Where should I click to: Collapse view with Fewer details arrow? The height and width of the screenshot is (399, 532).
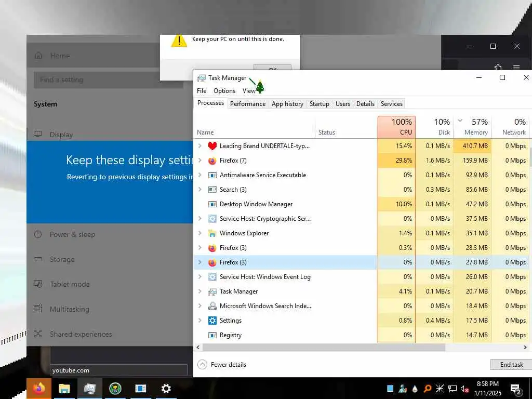pyautogui.click(x=202, y=364)
